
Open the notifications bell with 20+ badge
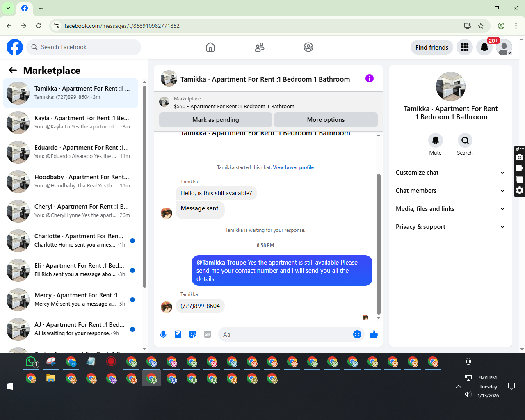pyautogui.click(x=484, y=47)
